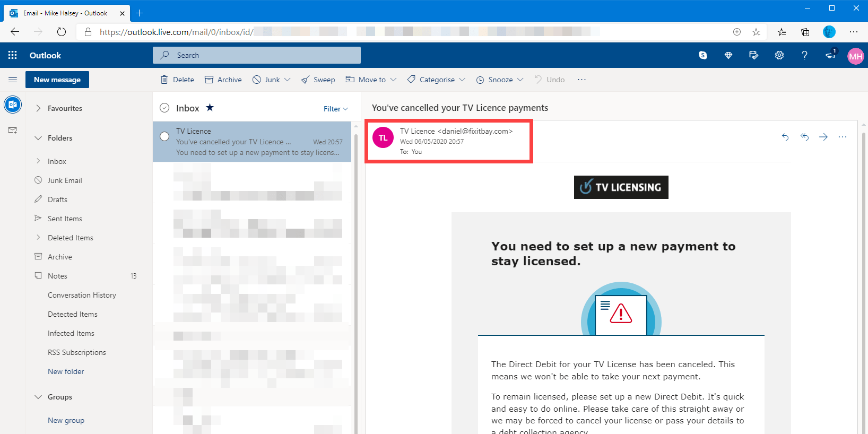Click Undo in the toolbar
Screen dimensions: 868x434
coord(550,80)
